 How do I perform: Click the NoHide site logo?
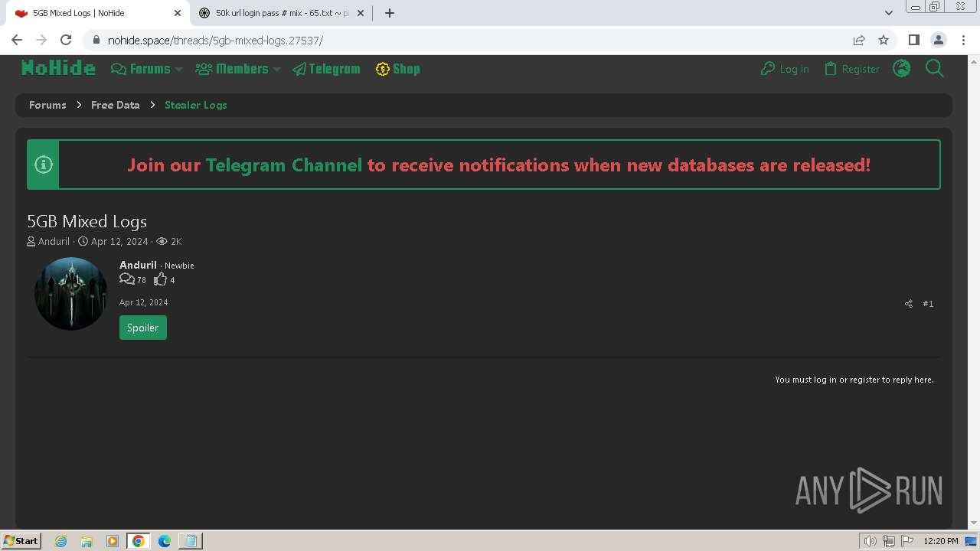[x=58, y=69]
